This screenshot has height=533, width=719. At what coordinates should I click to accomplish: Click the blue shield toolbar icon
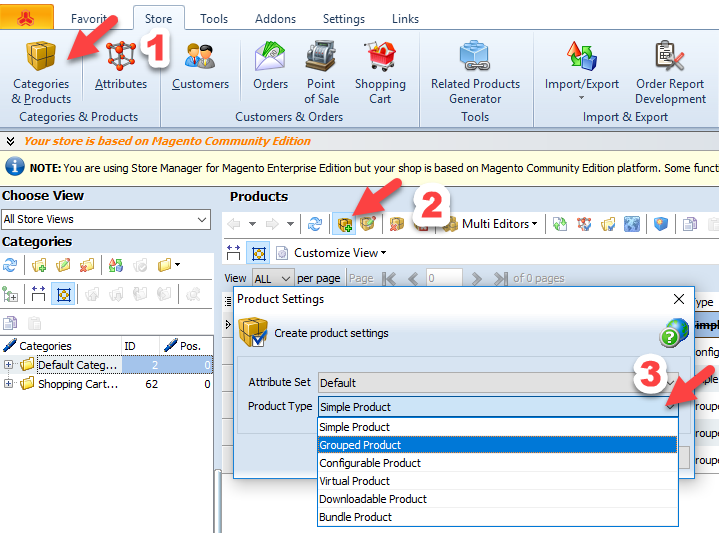click(x=661, y=224)
